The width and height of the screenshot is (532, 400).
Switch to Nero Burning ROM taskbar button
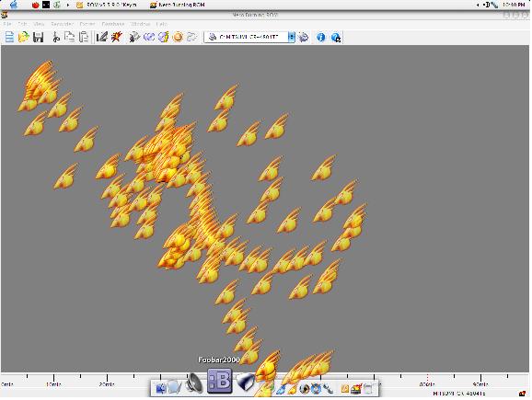[x=178, y=5]
